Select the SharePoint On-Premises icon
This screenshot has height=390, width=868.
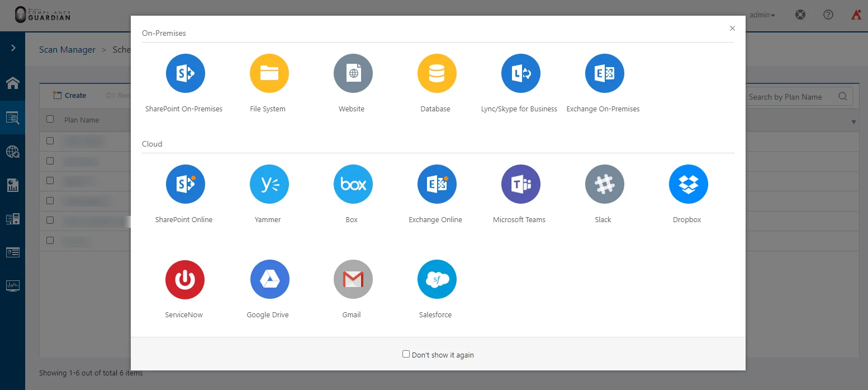185,73
